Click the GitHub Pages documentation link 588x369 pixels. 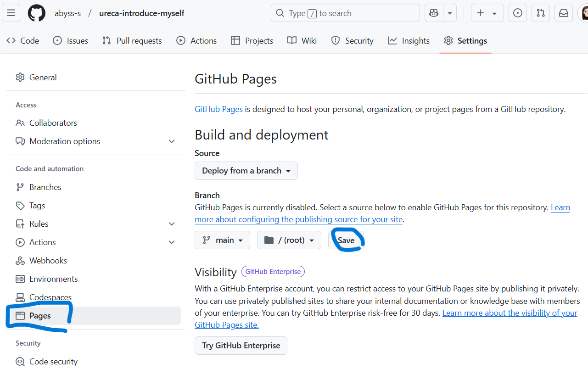tap(218, 109)
